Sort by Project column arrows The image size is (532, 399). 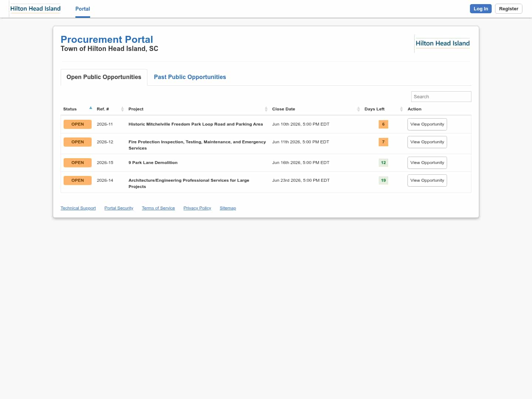point(266,109)
